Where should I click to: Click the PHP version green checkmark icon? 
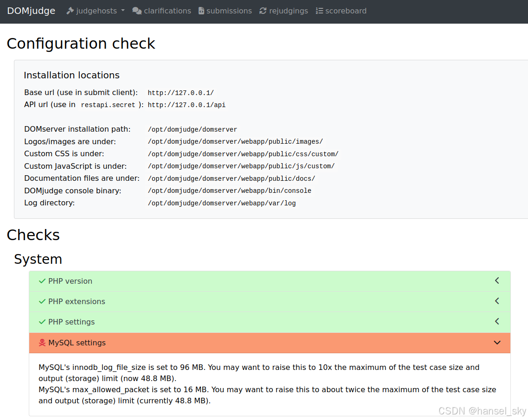[42, 281]
